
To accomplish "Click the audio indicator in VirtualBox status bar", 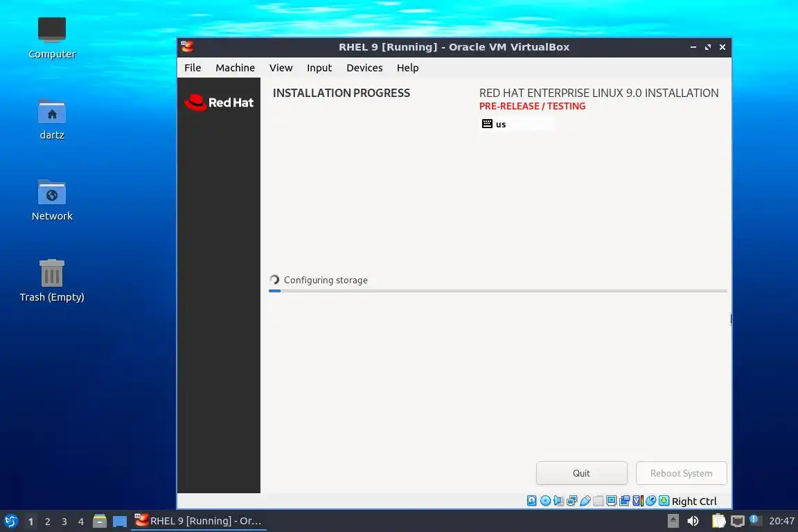I will click(558, 501).
